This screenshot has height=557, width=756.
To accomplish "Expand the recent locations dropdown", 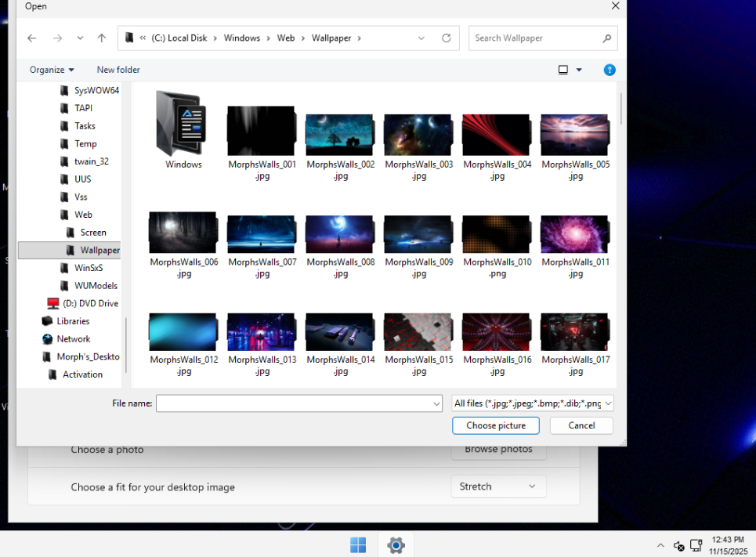I will 80,38.
